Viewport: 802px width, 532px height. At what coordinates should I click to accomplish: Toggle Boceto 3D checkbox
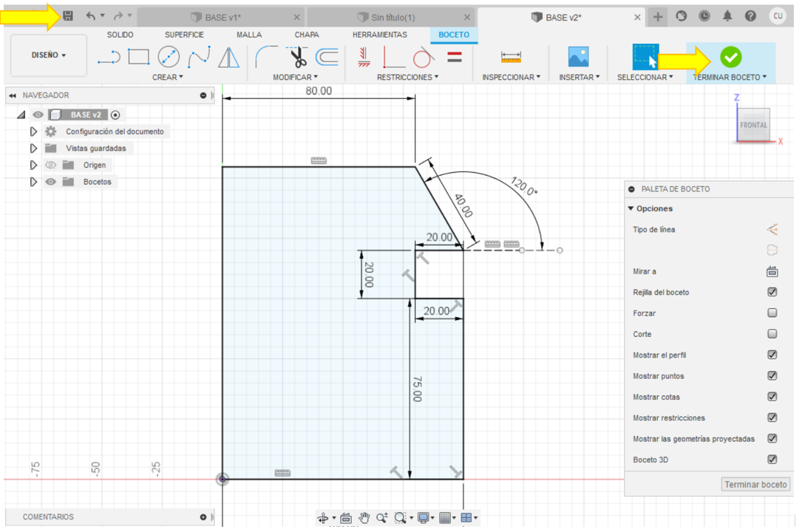point(772,460)
